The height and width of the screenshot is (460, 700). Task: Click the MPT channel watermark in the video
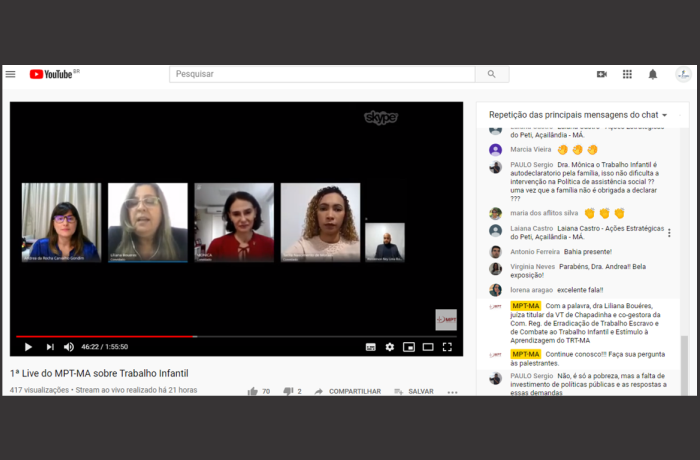[446, 320]
